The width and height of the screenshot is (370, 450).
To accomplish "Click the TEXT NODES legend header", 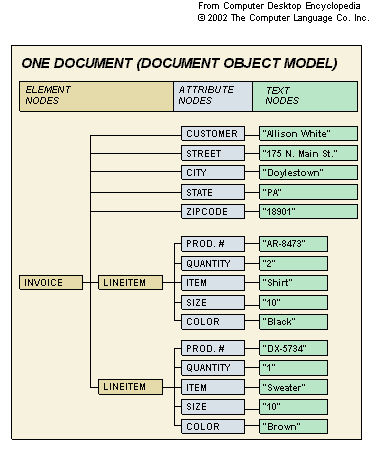I will pos(305,96).
